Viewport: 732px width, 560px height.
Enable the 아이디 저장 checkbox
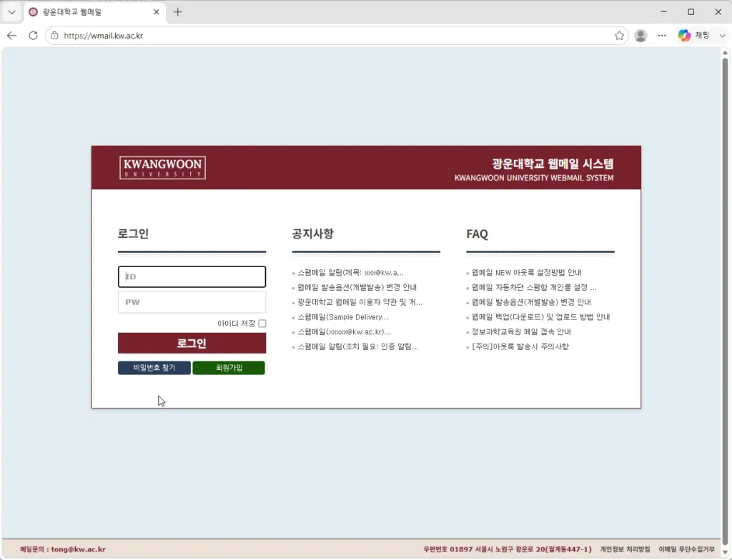[x=262, y=324]
